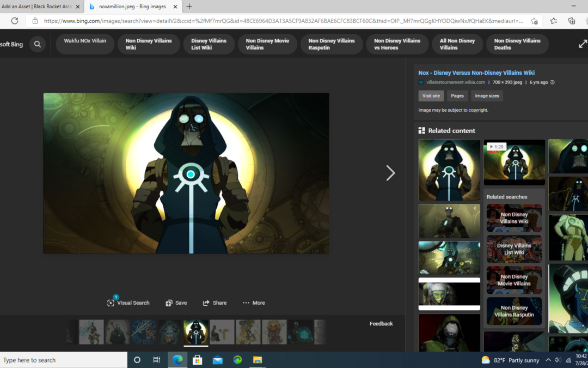The image size is (588, 368).
Task: Select Non Disney Villains Wiki chip
Action: (x=149, y=44)
